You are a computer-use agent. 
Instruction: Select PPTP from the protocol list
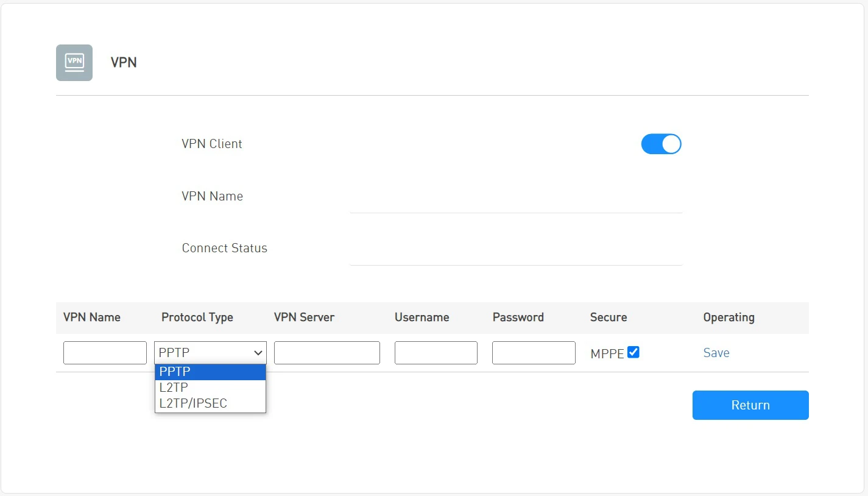pyautogui.click(x=210, y=372)
